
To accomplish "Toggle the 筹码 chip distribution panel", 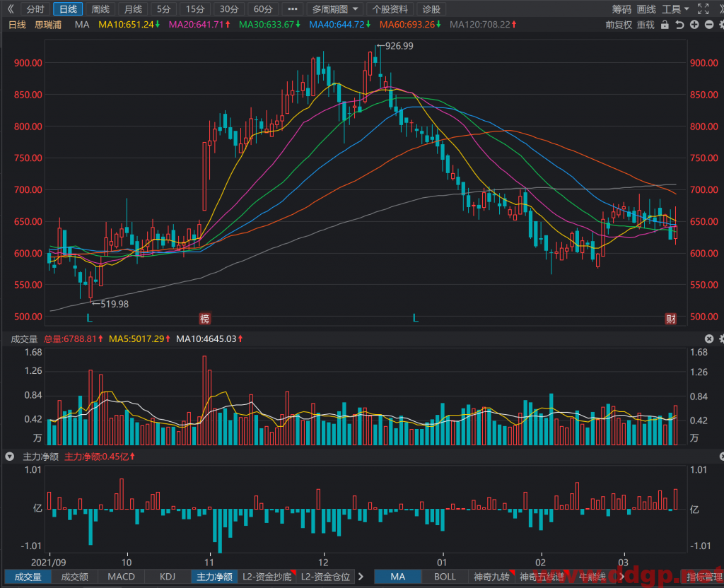I will point(621,9).
